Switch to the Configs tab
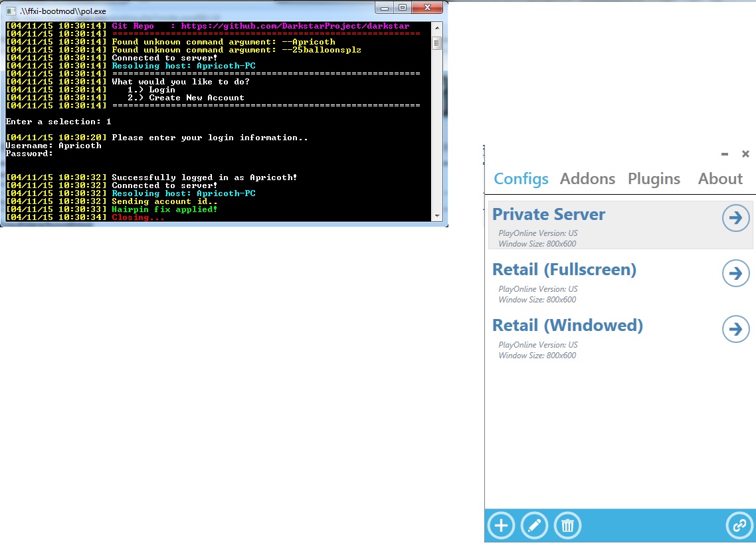Viewport: 756px width, 543px height. point(521,179)
